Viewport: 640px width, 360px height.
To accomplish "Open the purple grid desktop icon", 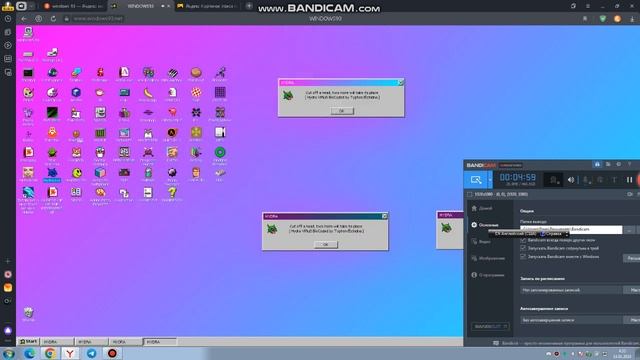I will click(220, 92).
